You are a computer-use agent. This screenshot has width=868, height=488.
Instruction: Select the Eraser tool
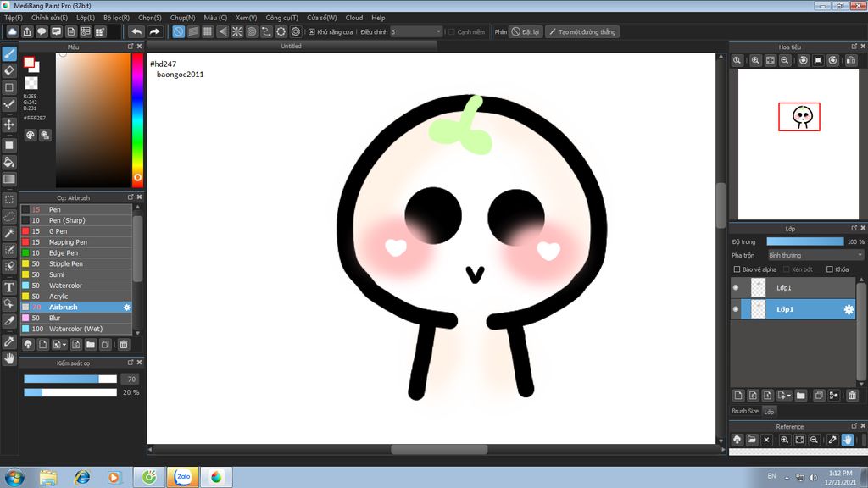tap(9, 71)
